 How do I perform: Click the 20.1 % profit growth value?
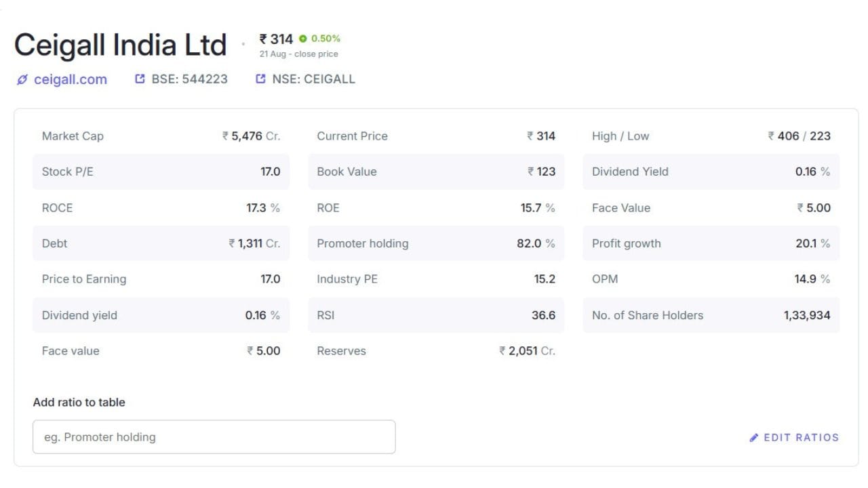click(x=813, y=243)
